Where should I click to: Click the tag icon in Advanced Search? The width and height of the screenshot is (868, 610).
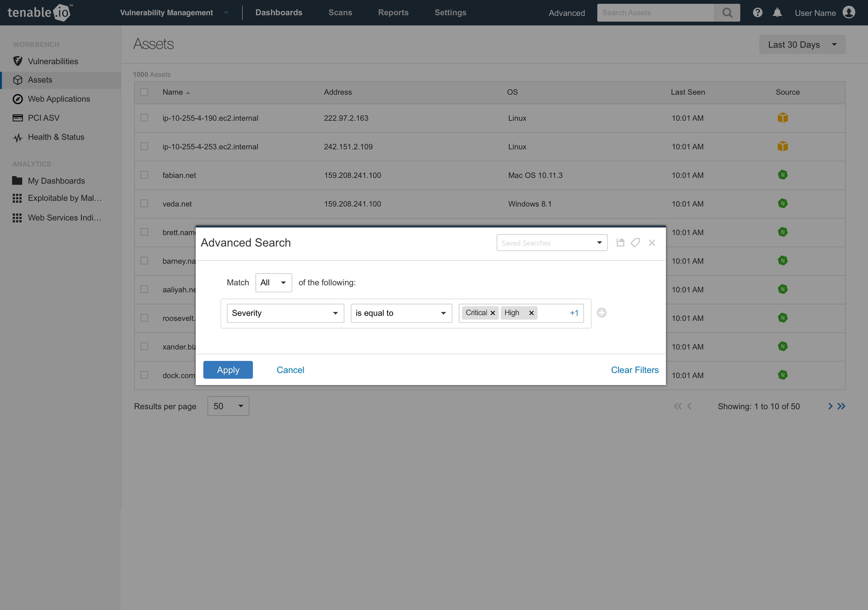coord(635,243)
